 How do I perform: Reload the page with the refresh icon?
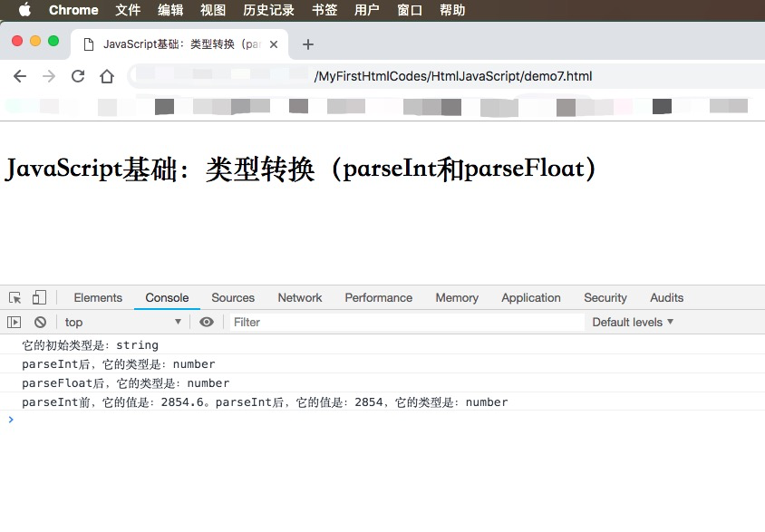coord(78,76)
